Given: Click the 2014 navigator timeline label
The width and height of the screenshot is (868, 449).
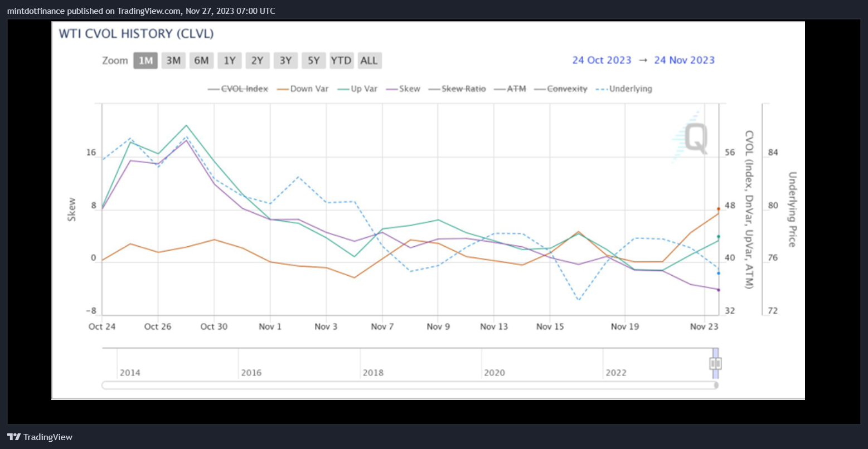Looking at the screenshot, I should click(130, 373).
